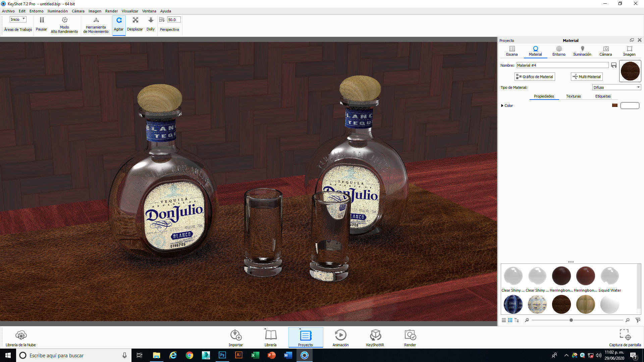Open Herramienta de Movimiento
Screen dimensions: 644x362
[96, 20]
